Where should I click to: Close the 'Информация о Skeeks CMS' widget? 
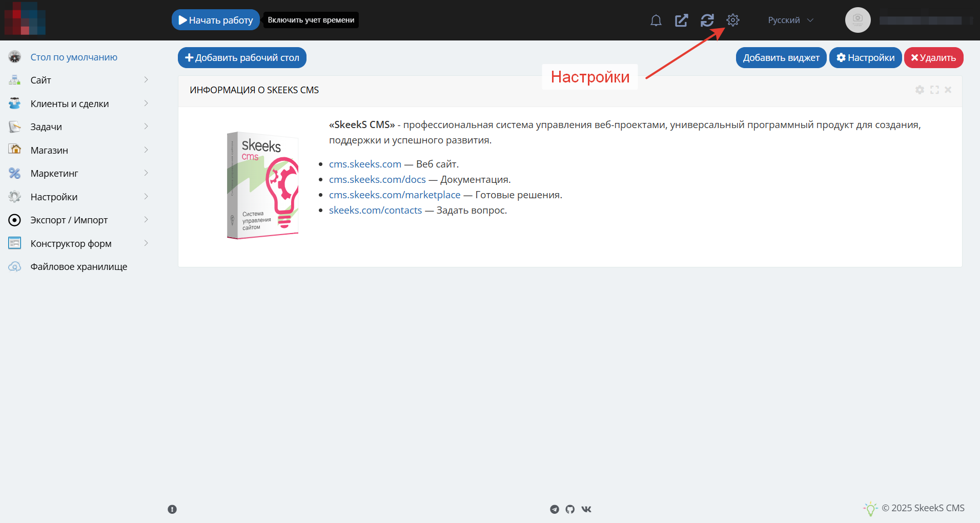tap(948, 90)
